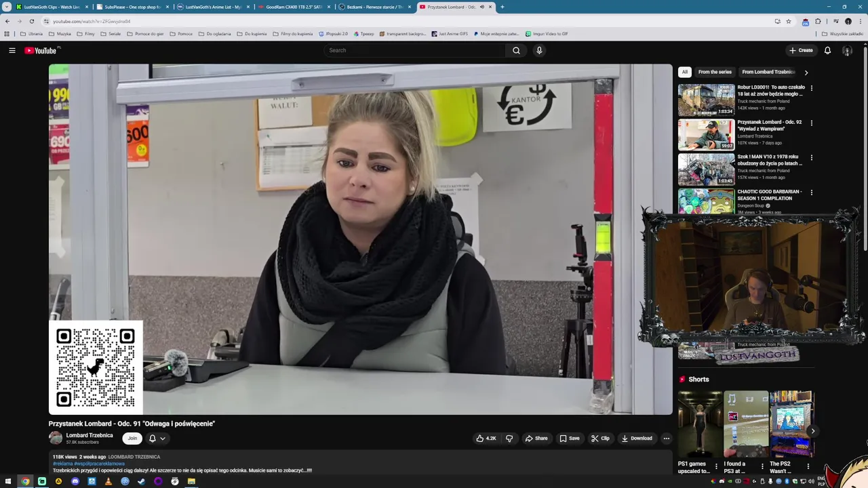
Task: Open Robur LD3001 video thumbnail
Action: (706, 100)
